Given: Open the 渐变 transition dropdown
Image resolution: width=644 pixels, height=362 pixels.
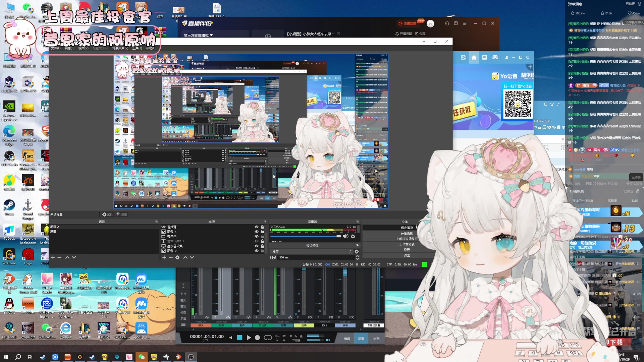Looking at the screenshot, I should pyautogui.click(x=312, y=252).
